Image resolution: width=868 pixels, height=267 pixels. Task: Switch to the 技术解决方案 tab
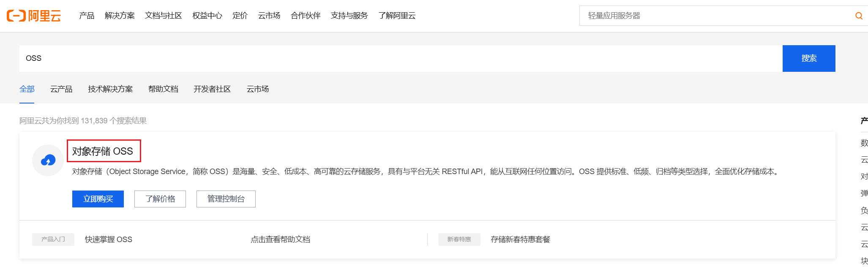click(x=110, y=89)
